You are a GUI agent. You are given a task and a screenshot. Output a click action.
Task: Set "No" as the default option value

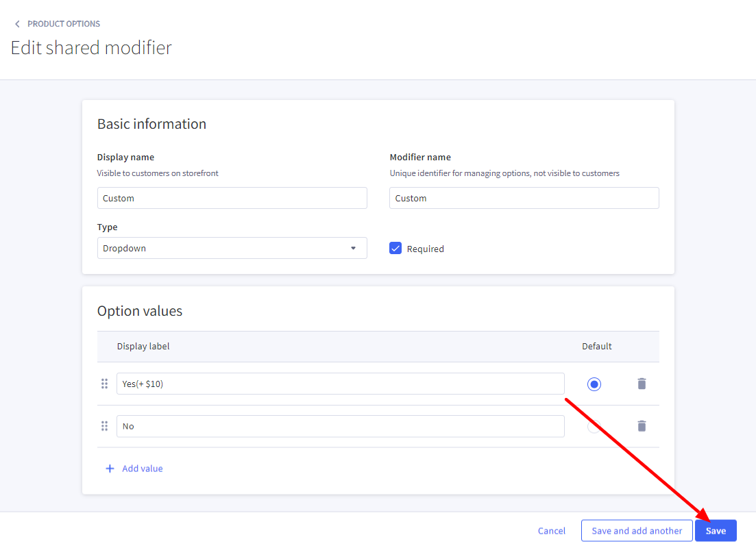click(x=594, y=425)
